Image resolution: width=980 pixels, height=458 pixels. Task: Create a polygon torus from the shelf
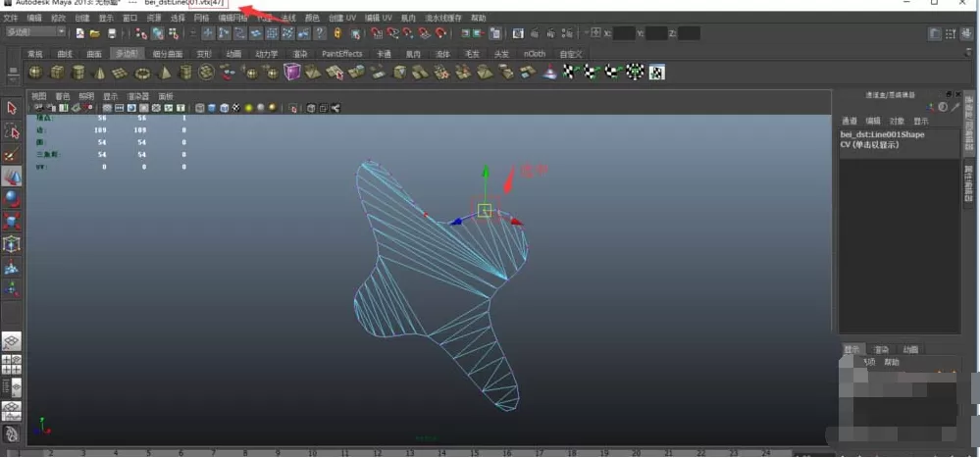(x=142, y=73)
